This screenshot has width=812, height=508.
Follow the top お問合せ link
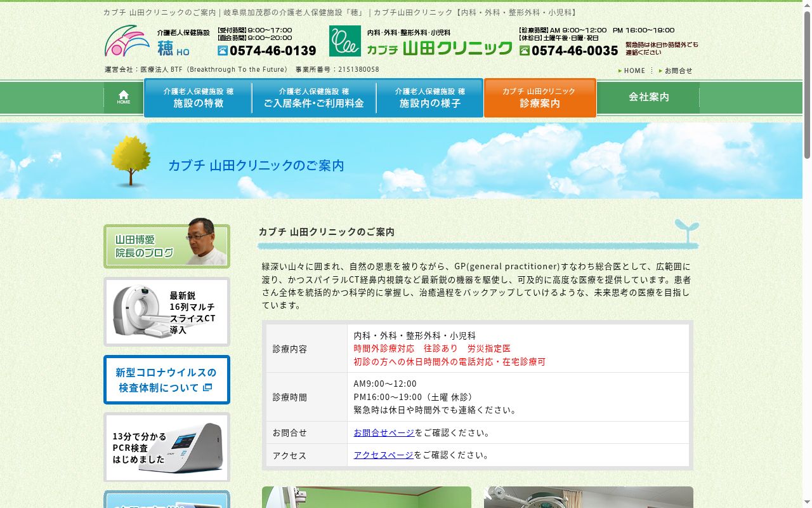tap(679, 70)
